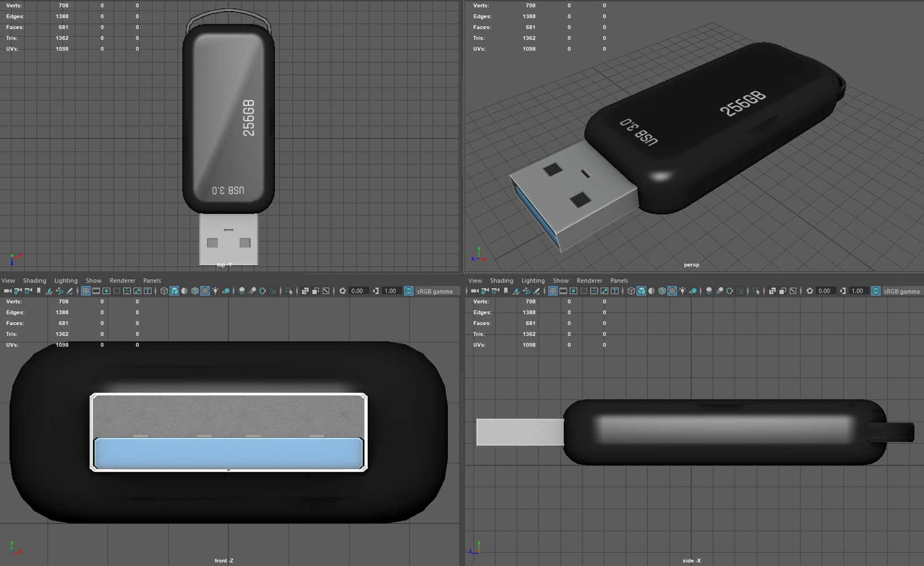Image resolution: width=924 pixels, height=566 pixels.
Task: Open Grease Pencil tool in front view toolbar
Action: pyautogui.click(x=70, y=291)
